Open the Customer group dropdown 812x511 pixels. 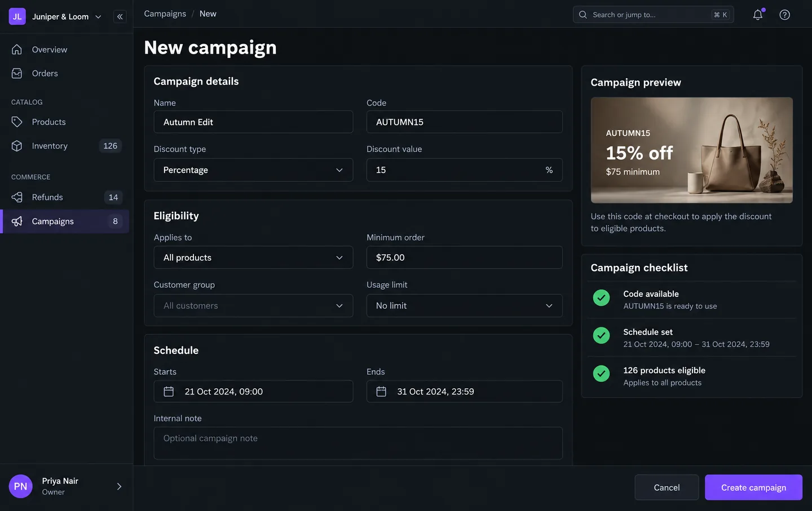(x=254, y=305)
